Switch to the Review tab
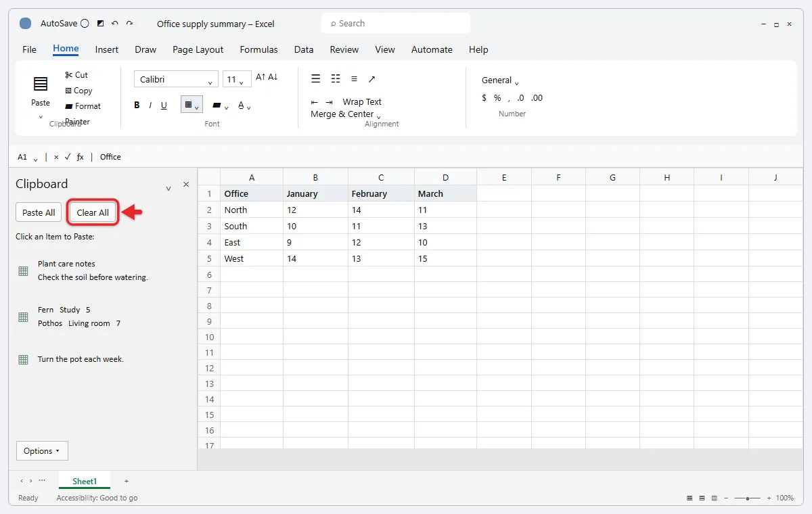The width and height of the screenshot is (812, 514). (x=344, y=49)
